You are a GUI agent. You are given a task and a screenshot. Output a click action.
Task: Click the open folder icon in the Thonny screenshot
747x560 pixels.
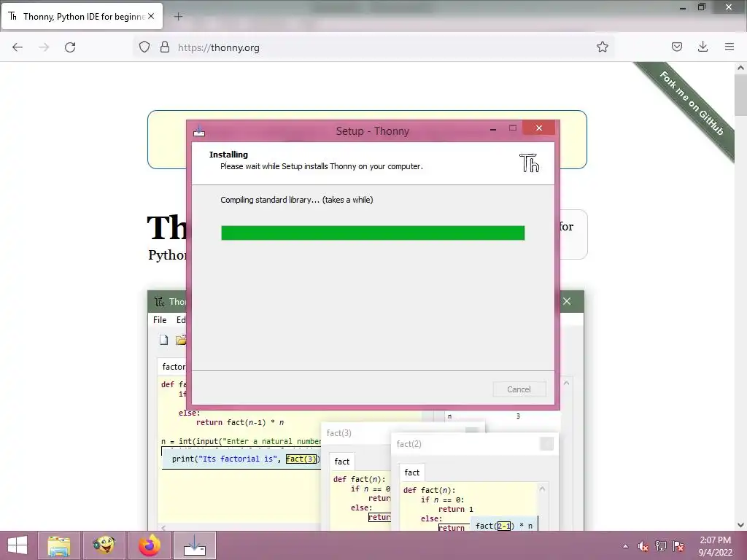(x=181, y=340)
